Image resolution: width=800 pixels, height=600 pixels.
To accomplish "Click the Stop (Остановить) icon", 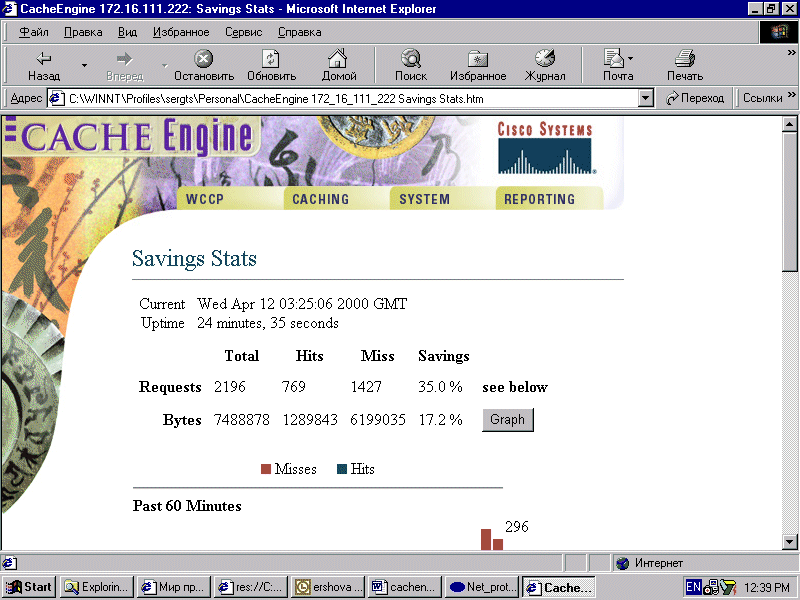I will pos(204,59).
